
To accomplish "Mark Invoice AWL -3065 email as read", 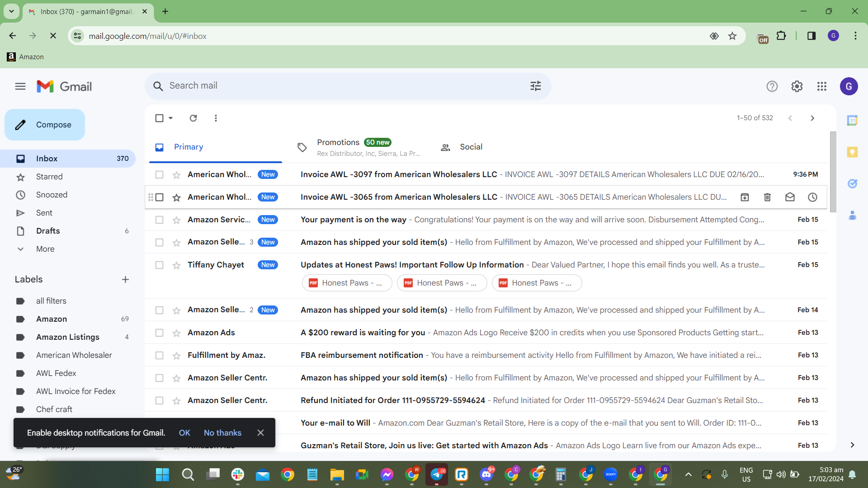I will pyautogui.click(x=790, y=197).
